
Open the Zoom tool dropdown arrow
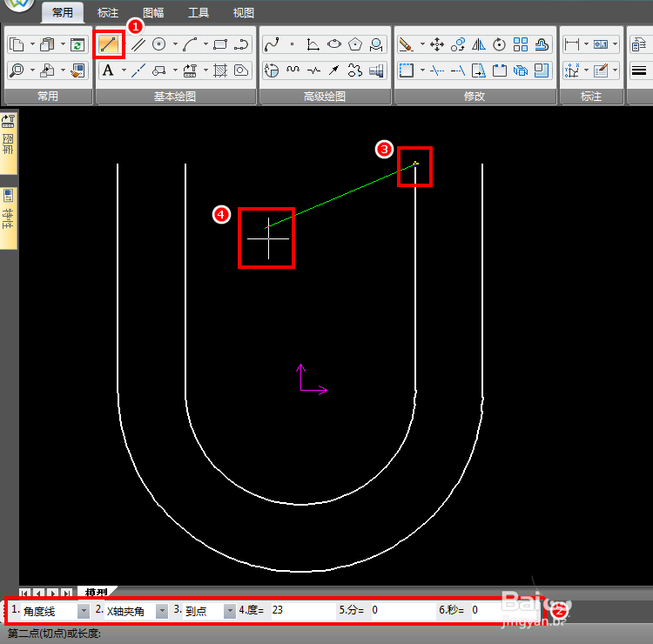click(32, 70)
